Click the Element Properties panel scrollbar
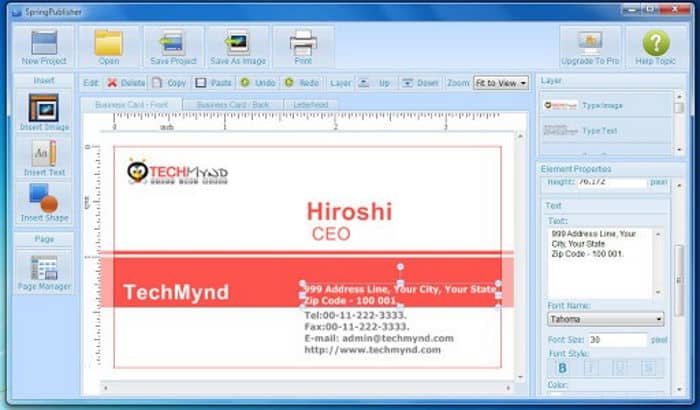This screenshot has width=700, height=410. [x=679, y=280]
